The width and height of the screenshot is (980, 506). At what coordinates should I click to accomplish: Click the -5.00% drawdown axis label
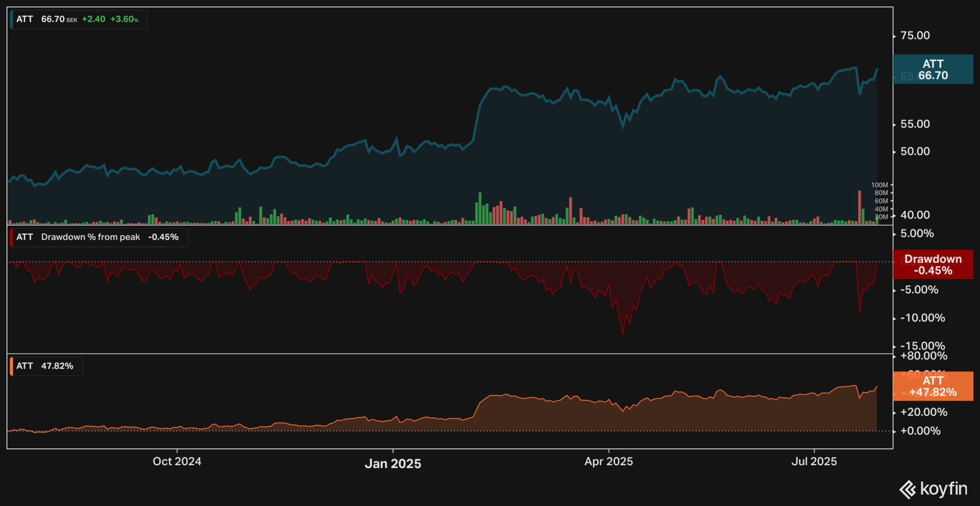pos(919,290)
